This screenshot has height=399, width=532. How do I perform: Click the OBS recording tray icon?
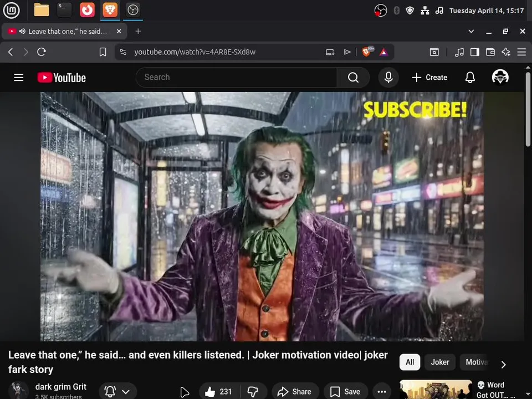coord(380,11)
